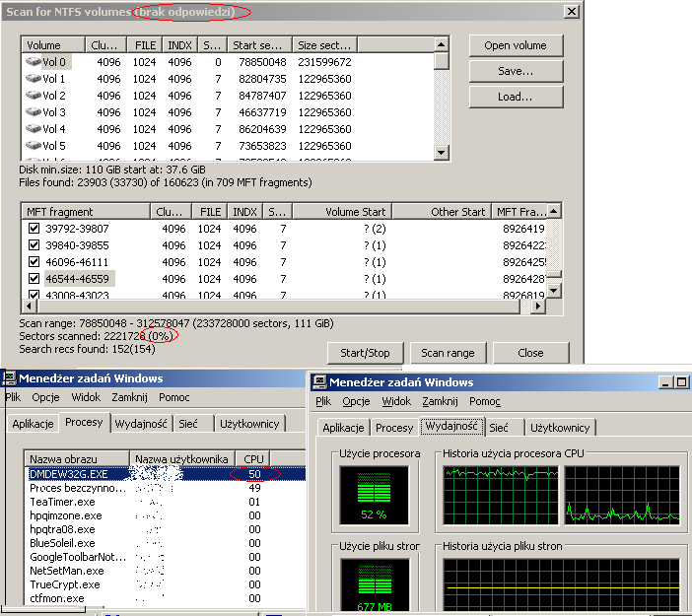Click right Task Manager title bar icon
692x616 pixels.
pos(319,382)
